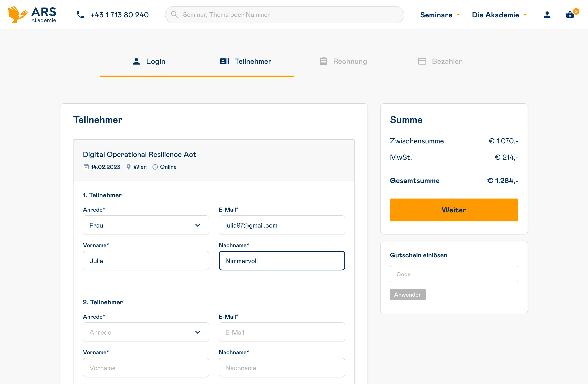Click the Anwenden voucher button
588x384 pixels.
click(x=408, y=295)
